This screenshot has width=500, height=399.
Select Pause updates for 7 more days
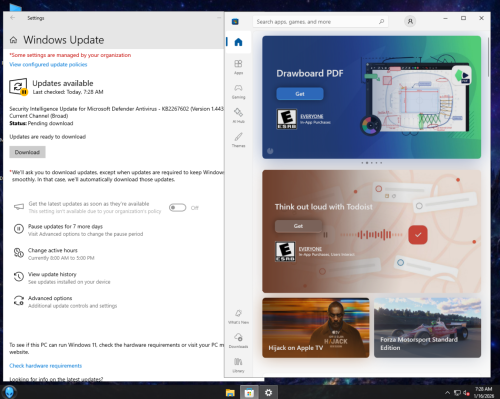tap(65, 226)
